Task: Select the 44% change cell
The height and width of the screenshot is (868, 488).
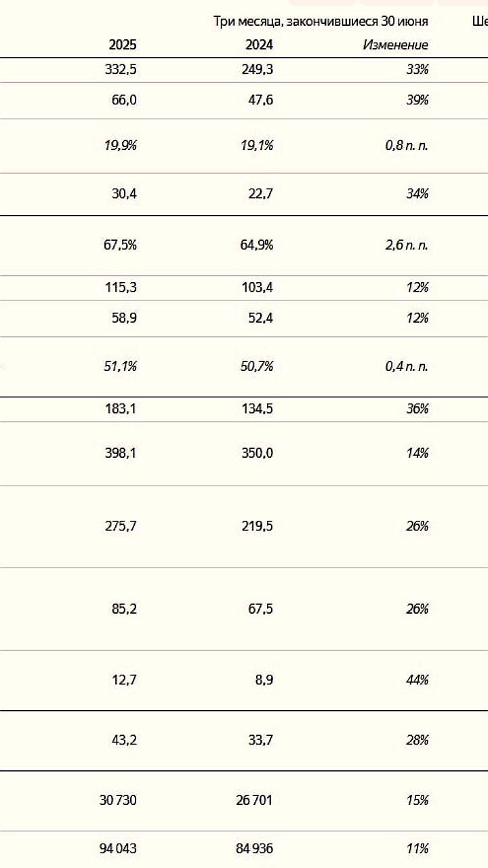Action: click(x=418, y=680)
